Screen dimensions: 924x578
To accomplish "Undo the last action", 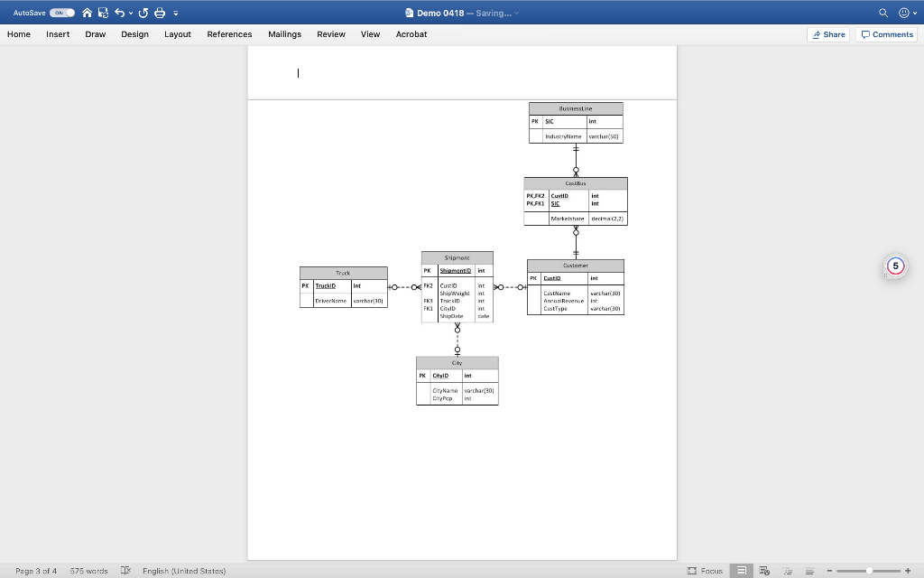I will coord(119,13).
